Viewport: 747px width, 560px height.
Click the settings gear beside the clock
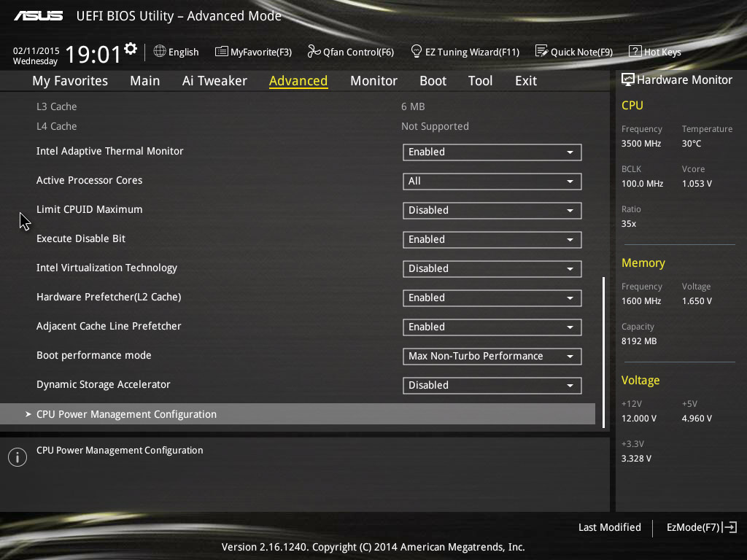click(x=131, y=49)
